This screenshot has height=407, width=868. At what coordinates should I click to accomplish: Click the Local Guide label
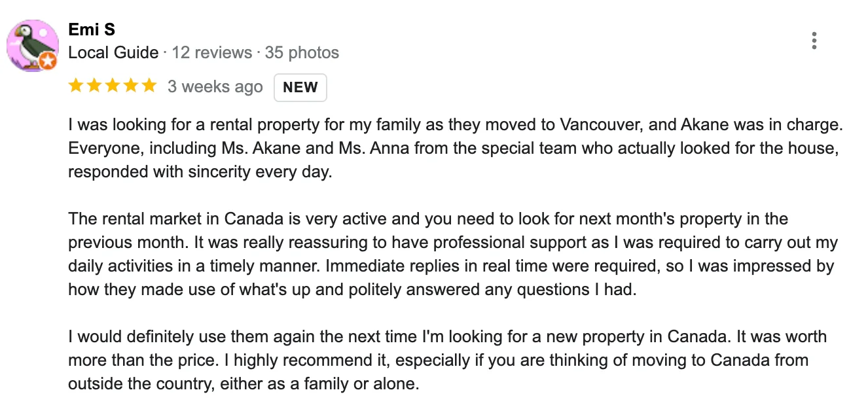(113, 52)
